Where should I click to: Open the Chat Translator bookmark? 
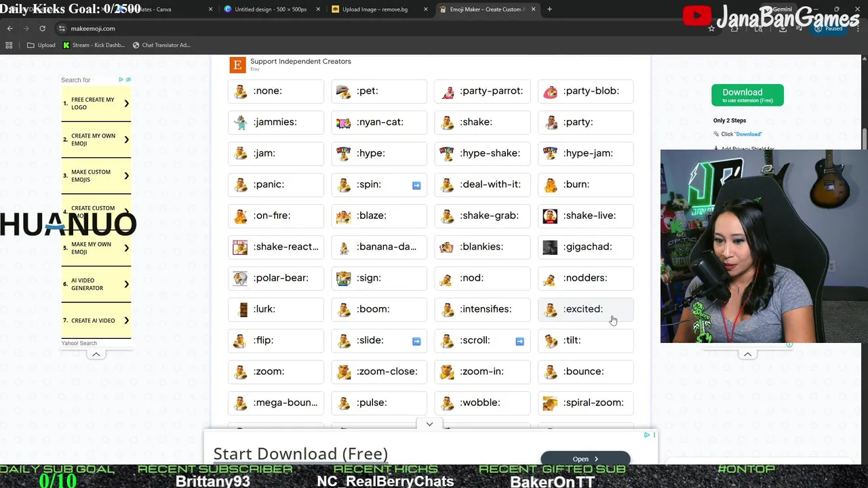(x=161, y=45)
